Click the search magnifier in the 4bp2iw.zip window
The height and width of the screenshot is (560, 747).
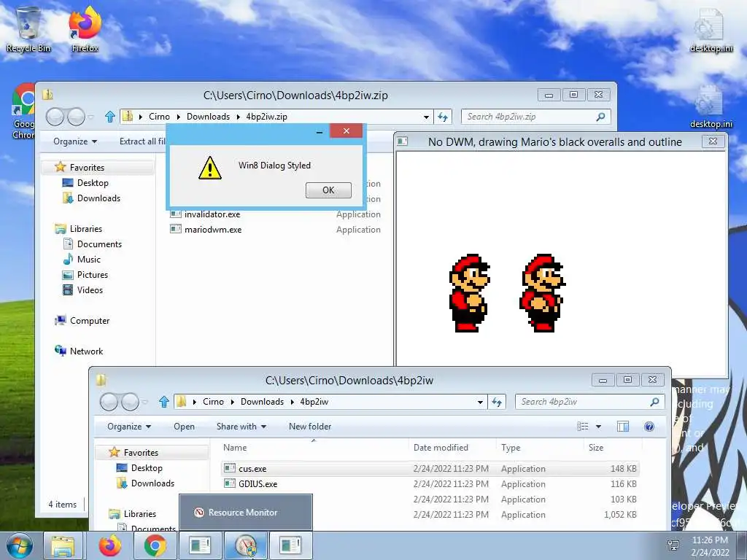point(601,117)
